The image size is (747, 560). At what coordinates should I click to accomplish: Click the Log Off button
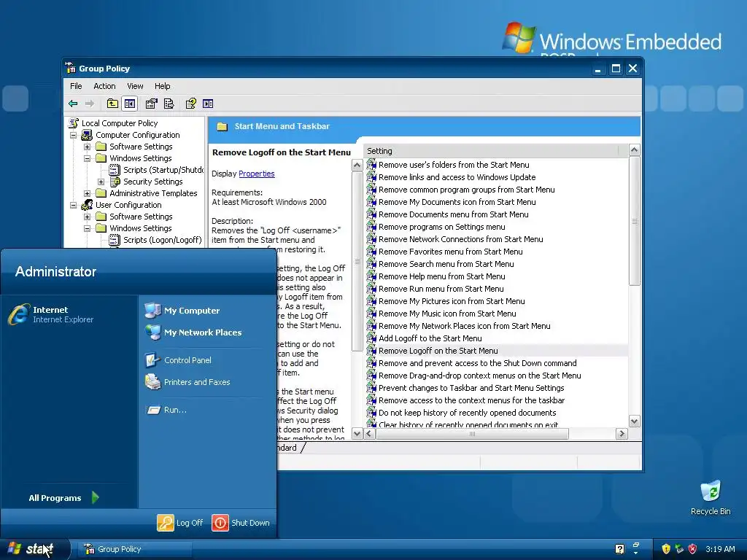click(180, 522)
